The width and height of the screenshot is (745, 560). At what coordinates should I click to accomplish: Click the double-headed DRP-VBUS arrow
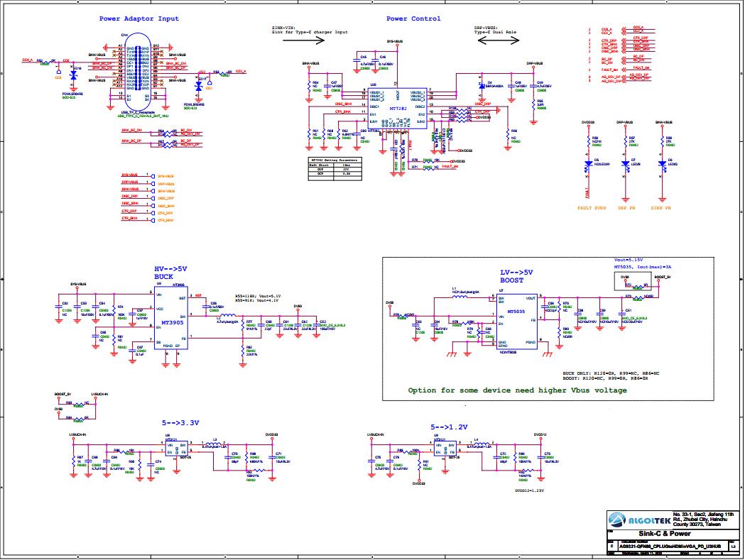point(498,41)
